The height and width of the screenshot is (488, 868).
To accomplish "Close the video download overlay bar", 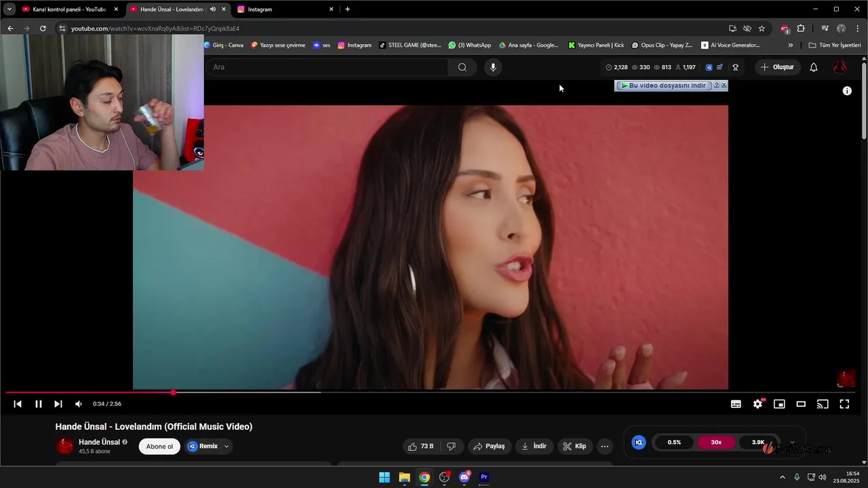I will point(724,85).
